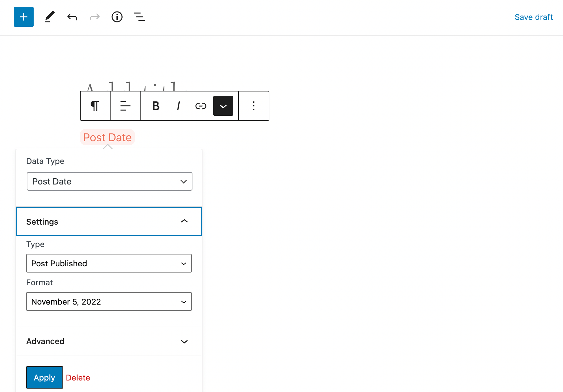Undo the last change
This screenshot has width=563, height=392.
[x=72, y=17]
